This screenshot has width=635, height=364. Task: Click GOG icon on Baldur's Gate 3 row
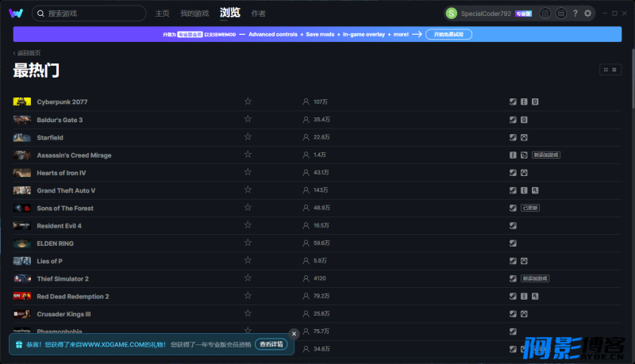coord(524,120)
